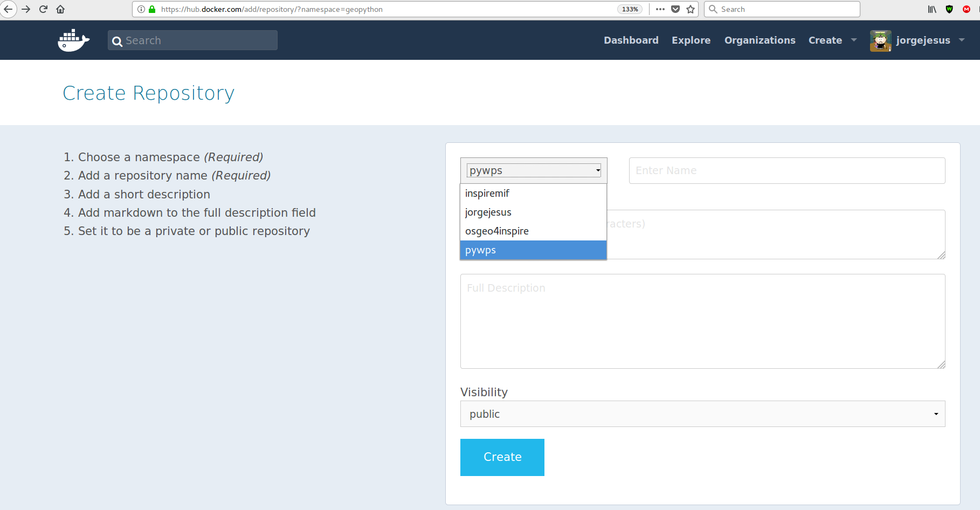
Task: Click 'Choose a namespace (Required)' step text
Action: point(170,157)
